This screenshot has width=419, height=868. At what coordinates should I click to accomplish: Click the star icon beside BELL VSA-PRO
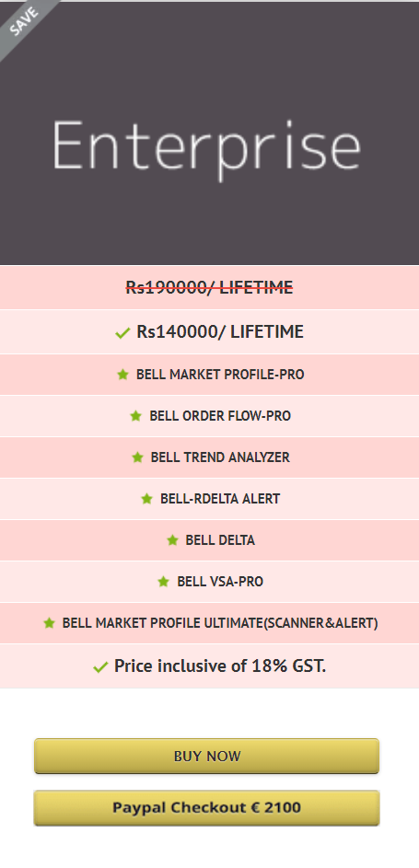(163, 582)
